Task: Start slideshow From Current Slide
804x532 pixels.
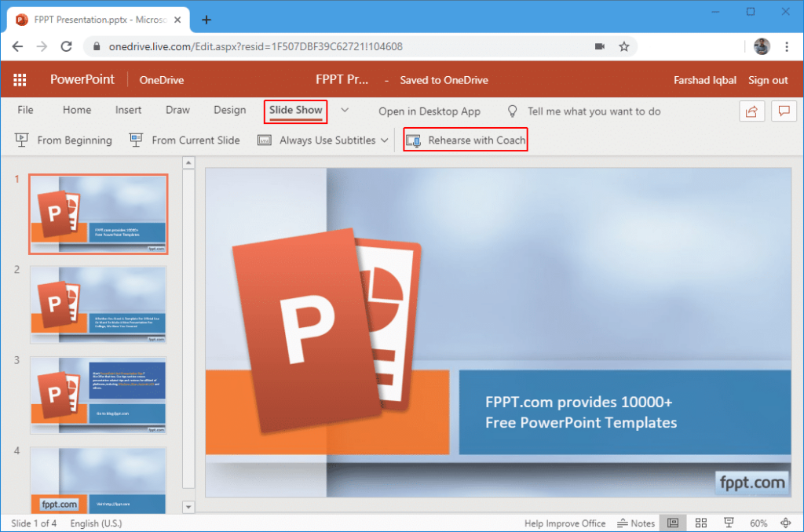Action: [185, 140]
